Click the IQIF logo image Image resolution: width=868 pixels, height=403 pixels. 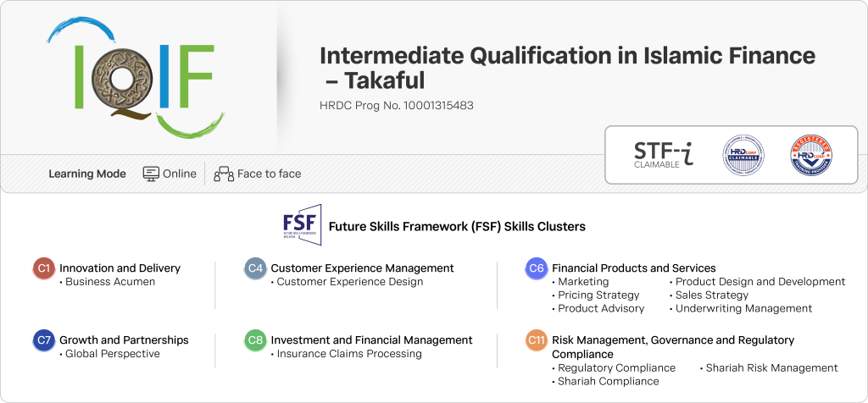(136, 77)
